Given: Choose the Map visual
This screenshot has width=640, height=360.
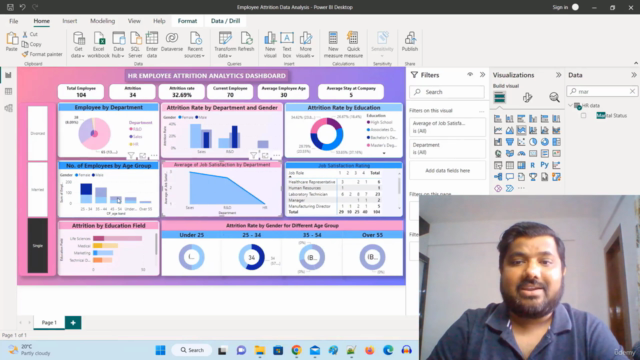Looking at the screenshot, I should pos(498,153).
